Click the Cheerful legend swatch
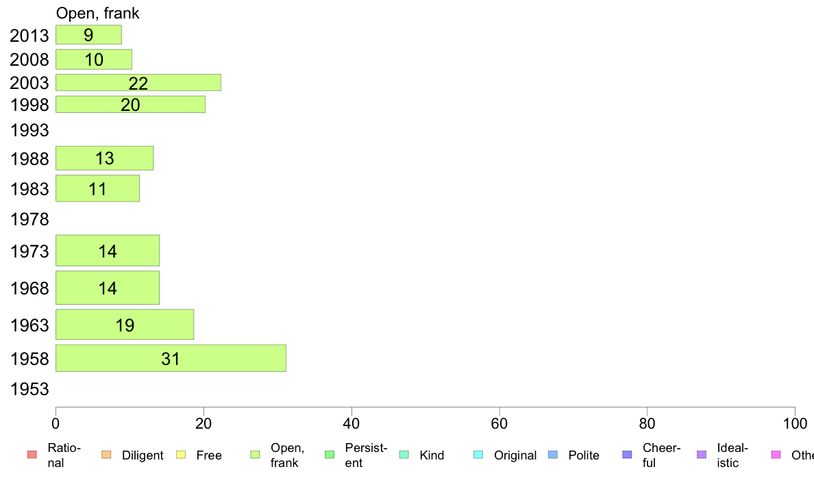Viewport: 814px width, 504px height. [627, 455]
